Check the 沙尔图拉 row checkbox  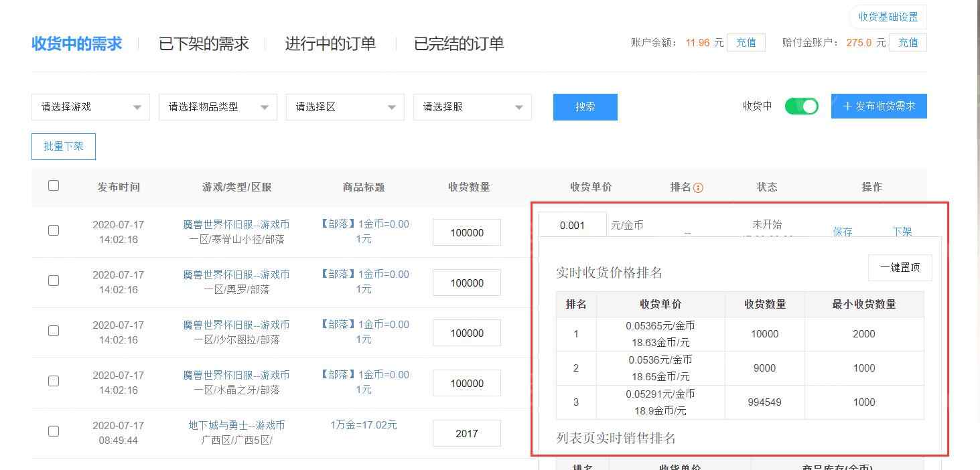click(54, 331)
